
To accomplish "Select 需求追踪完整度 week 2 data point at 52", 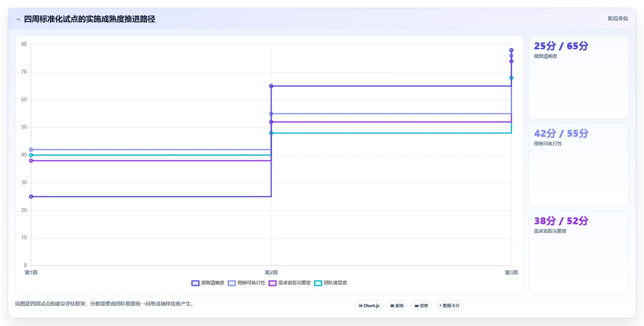I will tap(271, 122).
